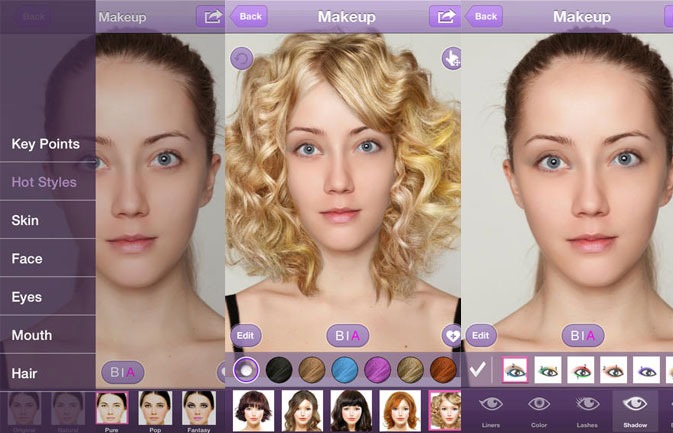Tap the undo arrow icon over the hair
Viewport: 673px width, 433px height.
pos(242,59)
